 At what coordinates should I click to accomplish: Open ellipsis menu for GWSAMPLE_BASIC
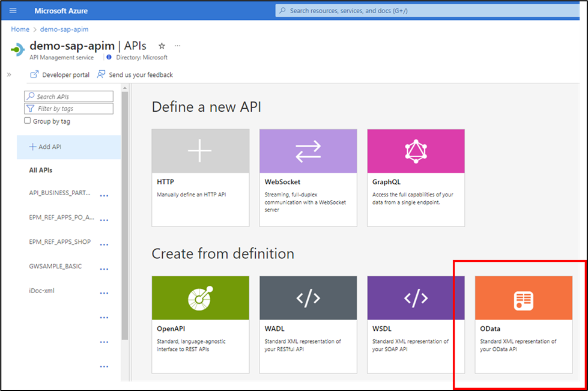(x=105, y=269)
